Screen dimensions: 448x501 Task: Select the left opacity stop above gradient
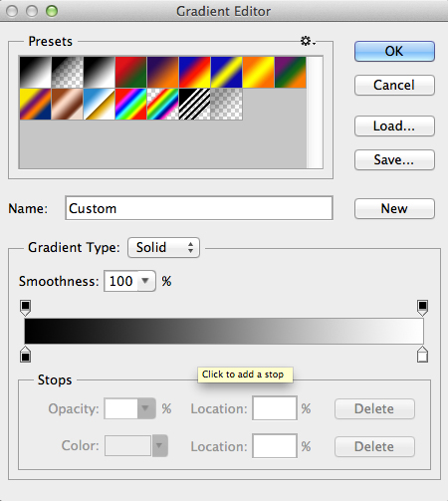pos(26,308)
